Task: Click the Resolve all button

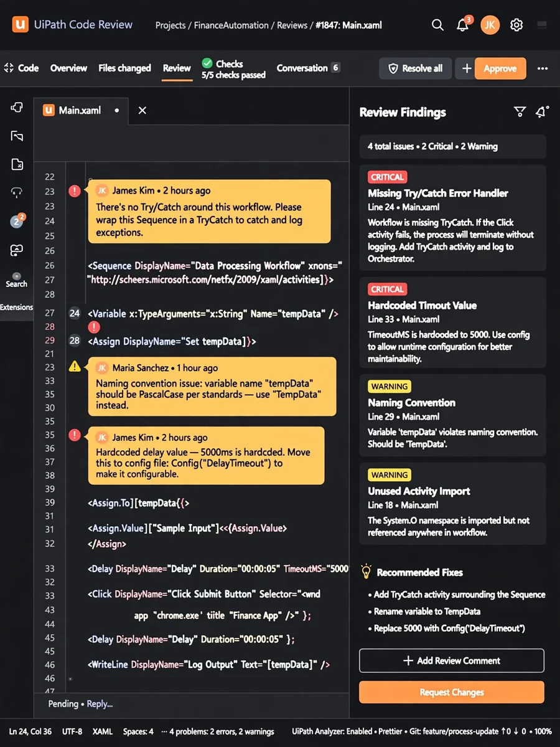Action: (415, 68)
